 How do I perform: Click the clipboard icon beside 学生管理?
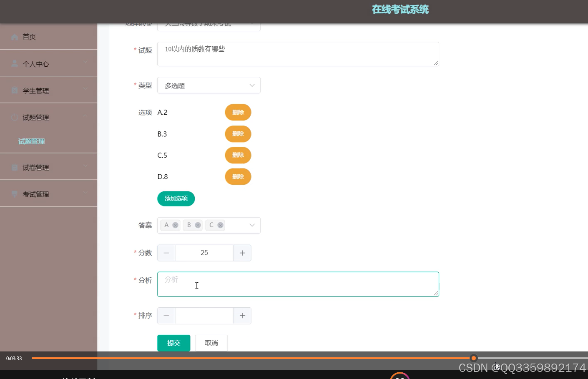pyautogui.click(x=15, y=90)
